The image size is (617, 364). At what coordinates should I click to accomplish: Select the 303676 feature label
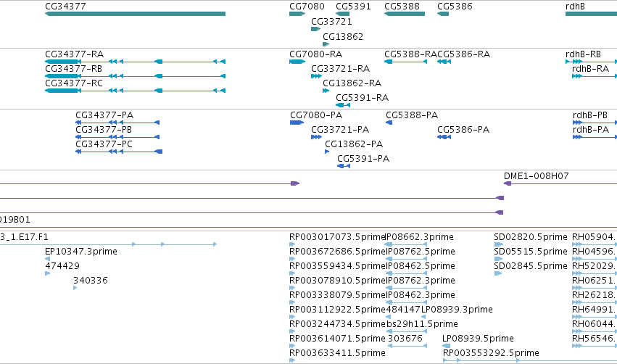pos(405,339)
